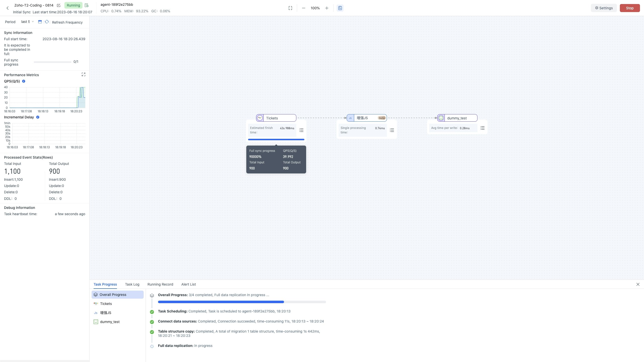Click the Tickets node blue progress bar
Image resolution: width=644 pixels, height=362 pixels.
pos(276,139)
